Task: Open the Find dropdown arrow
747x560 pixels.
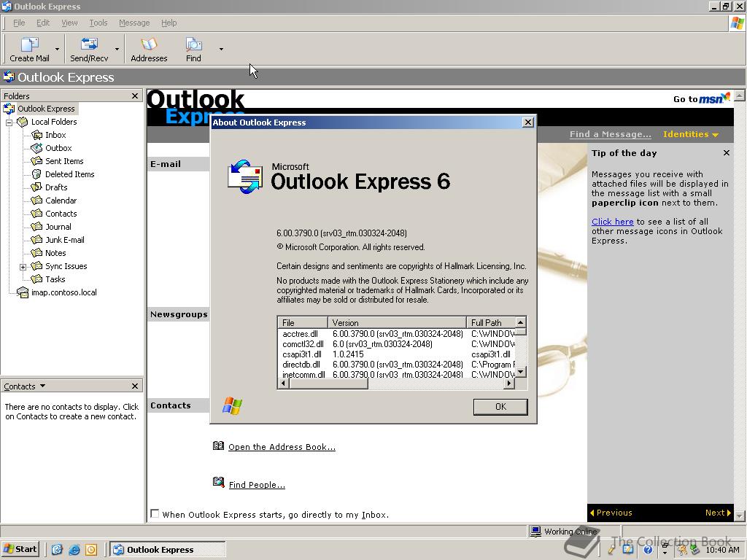Action: tap(221, 49)
